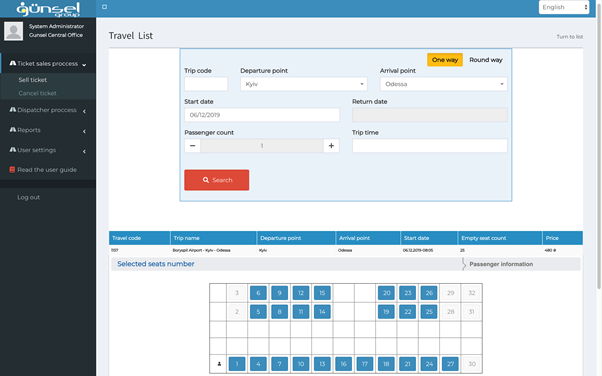Select seat 8

[280, 311]
